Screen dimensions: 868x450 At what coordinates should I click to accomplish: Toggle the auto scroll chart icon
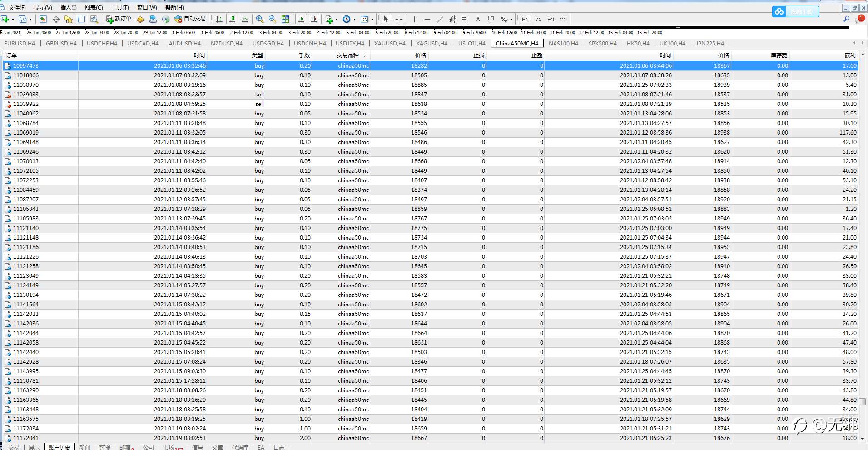click(x=301, y=19)
